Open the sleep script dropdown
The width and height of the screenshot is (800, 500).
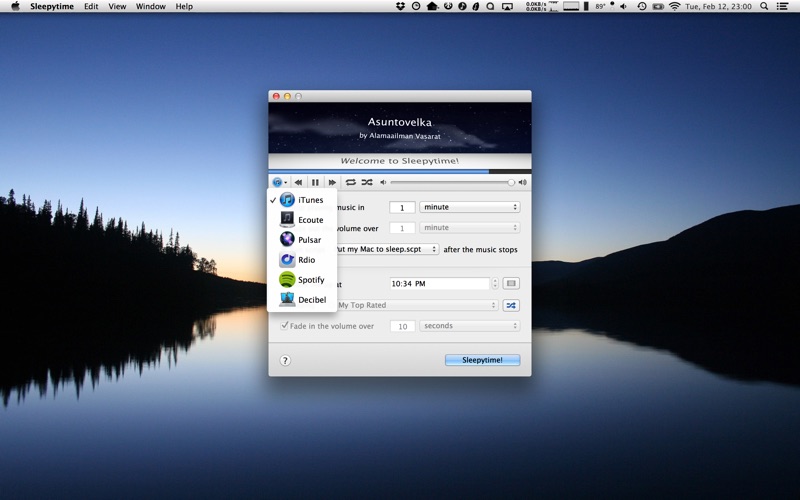click(x=390, y=249)
